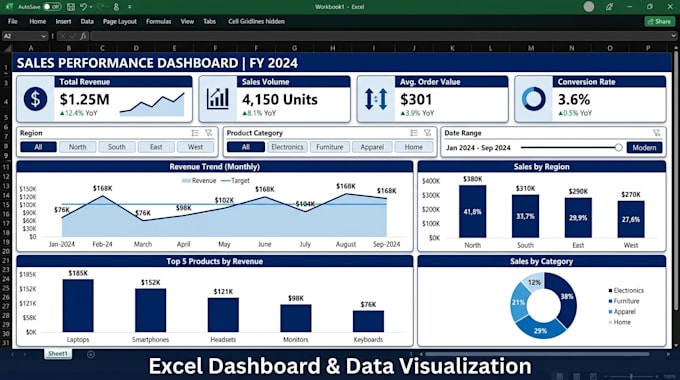The height and width of the screenshot is (380, 680).
Task: Open Customize Quick Access Toolbar dropdown
Action: [130, 7]
